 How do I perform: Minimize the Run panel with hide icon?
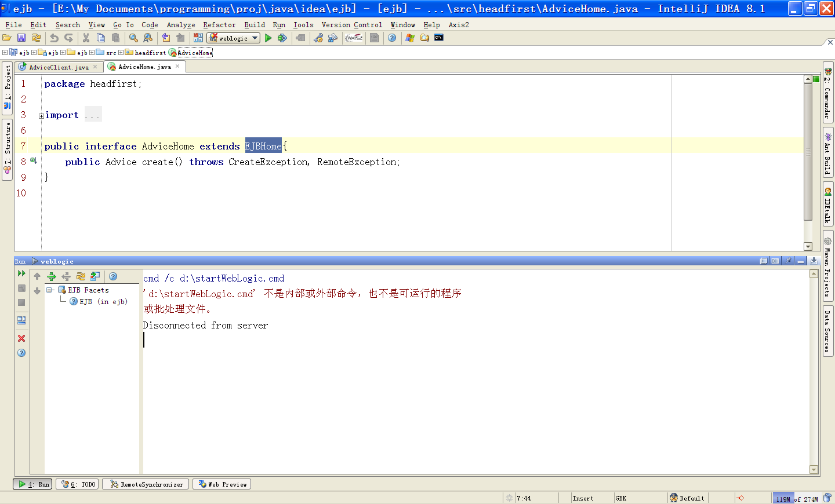point(801,261)
